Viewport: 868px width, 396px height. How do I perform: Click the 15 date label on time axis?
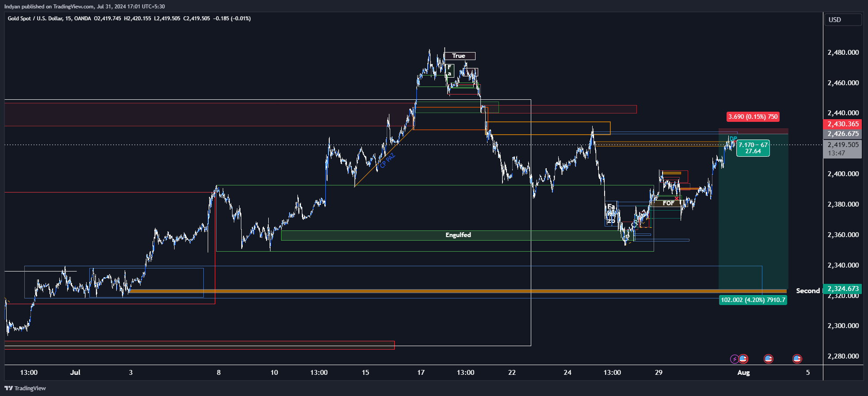point(365,373)
